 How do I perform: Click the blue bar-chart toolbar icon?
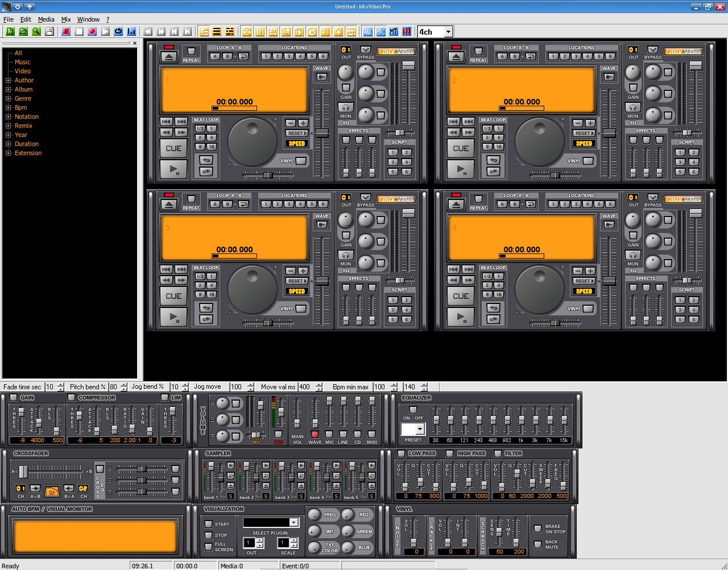pos(131,32)
